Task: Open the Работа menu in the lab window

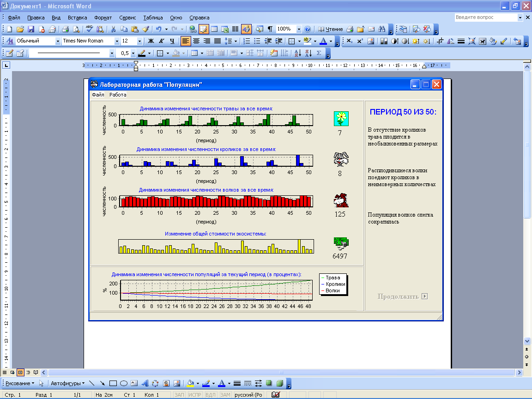Action: tap(118, 95)
